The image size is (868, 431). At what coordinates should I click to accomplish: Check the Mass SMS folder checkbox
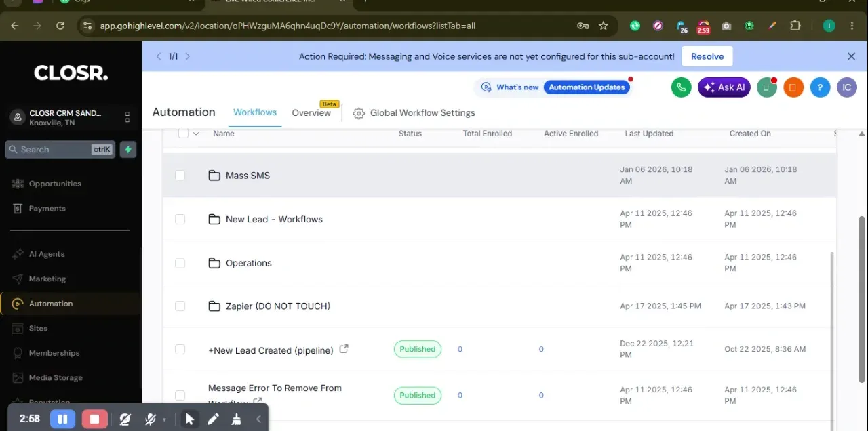point(180,176)
